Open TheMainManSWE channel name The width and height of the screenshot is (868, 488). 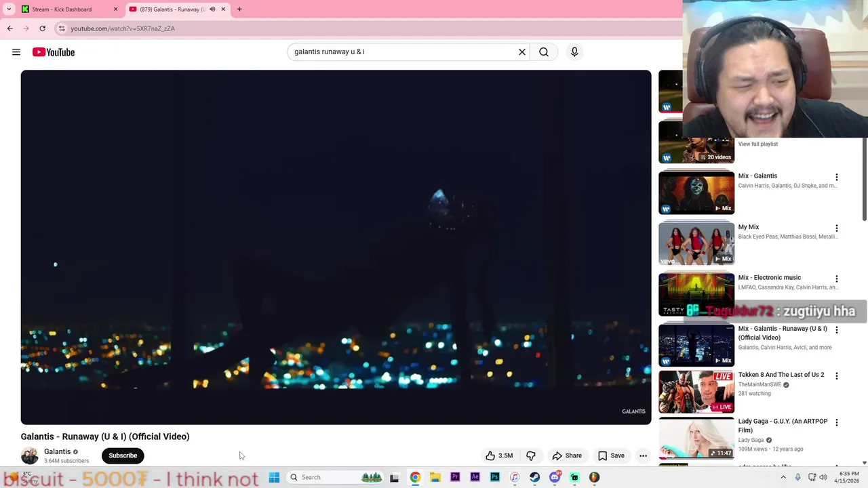759,384
